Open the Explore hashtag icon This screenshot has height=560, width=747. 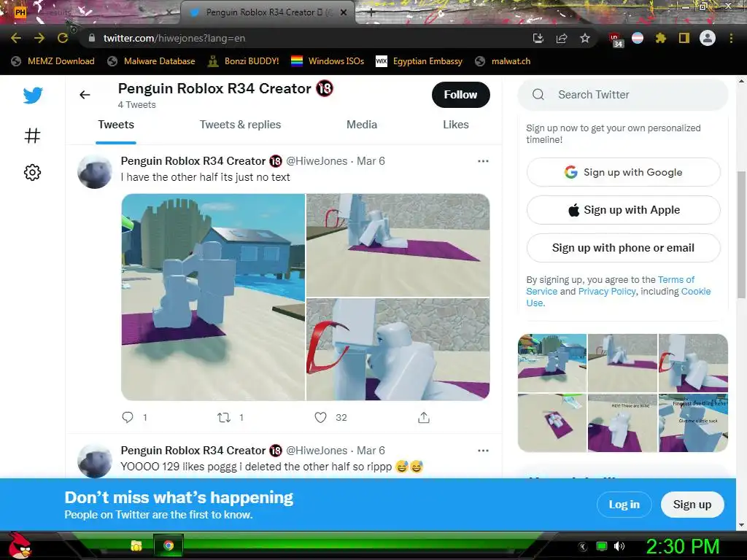click(x=32, y=136)
